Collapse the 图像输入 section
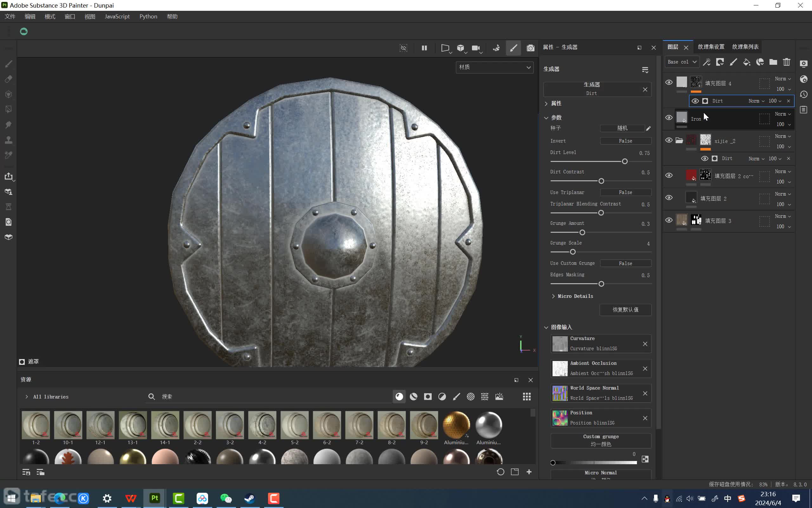 [x=546, y=327]
